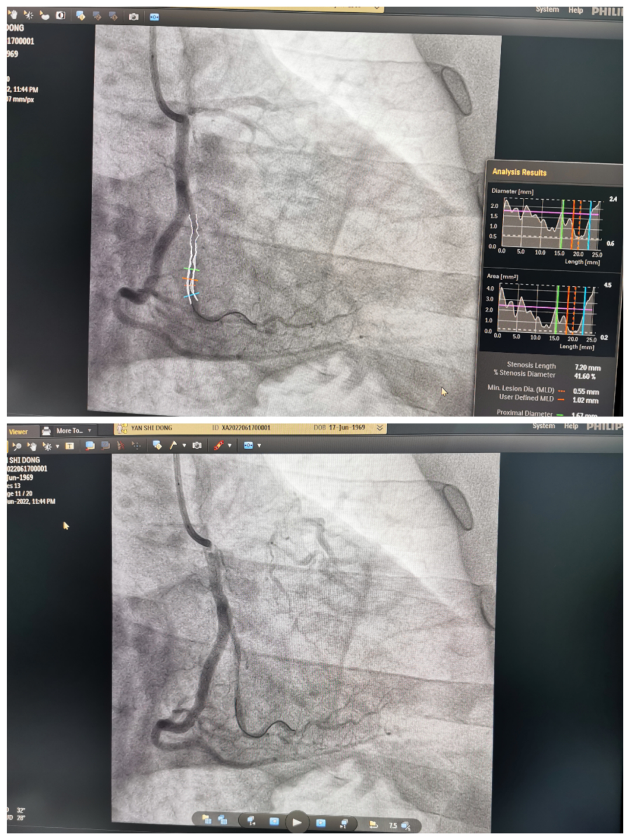Click the red greyed edit icon in lower toolbar

coord(121,446)
